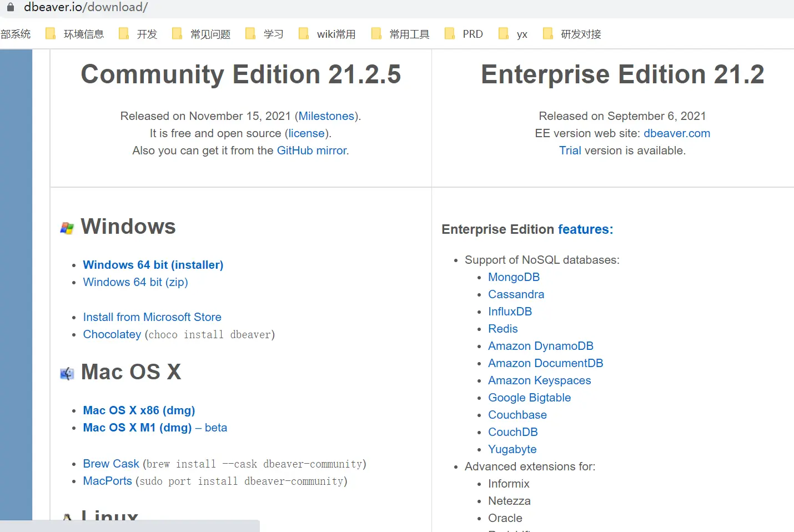794x532 pixels.
Task: Click the Informix list item
Action: [x=509, y=484]
